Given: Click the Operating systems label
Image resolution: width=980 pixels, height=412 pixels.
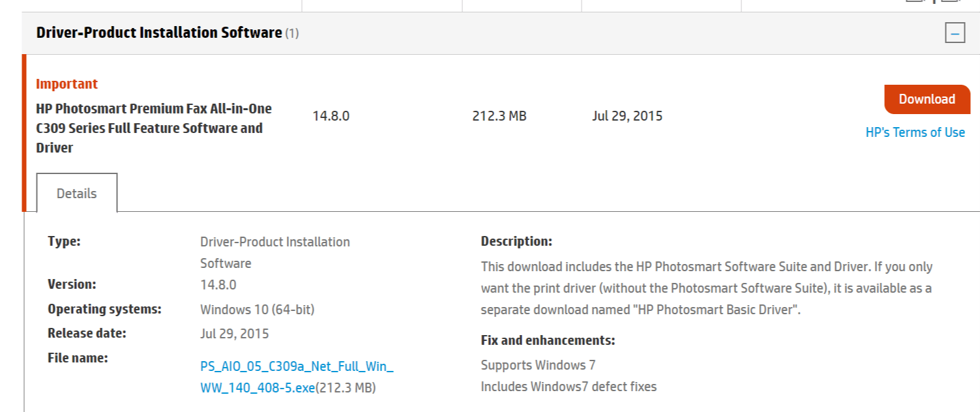Looking at the screenshot, I should coord(104,308).
